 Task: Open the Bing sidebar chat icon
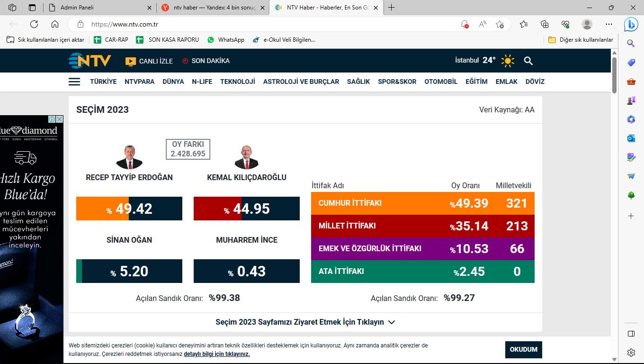[631, 24]
